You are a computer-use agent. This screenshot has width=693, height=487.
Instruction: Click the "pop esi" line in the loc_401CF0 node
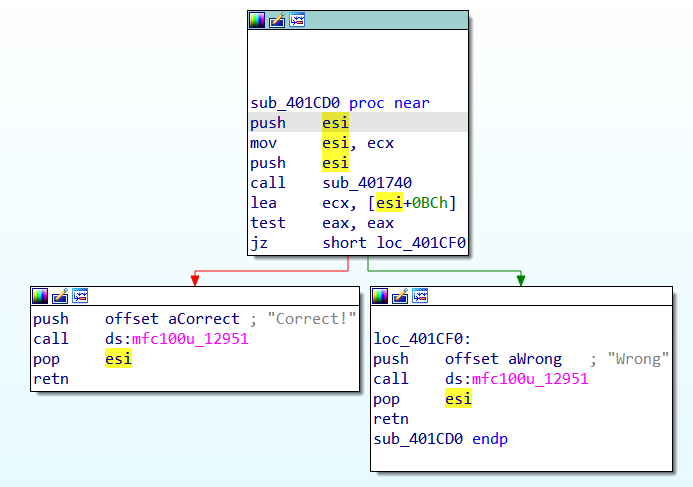tap(423, 399)
